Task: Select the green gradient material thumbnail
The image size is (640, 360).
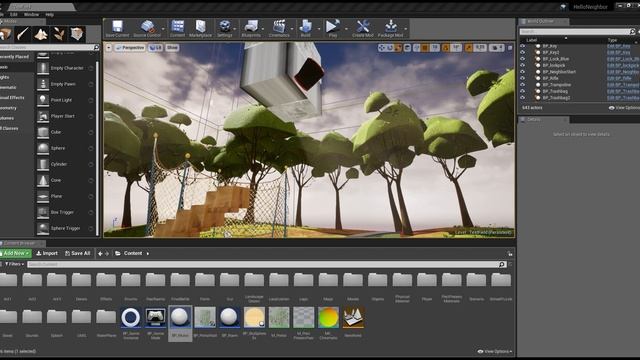Action: (x=328, y=318)
